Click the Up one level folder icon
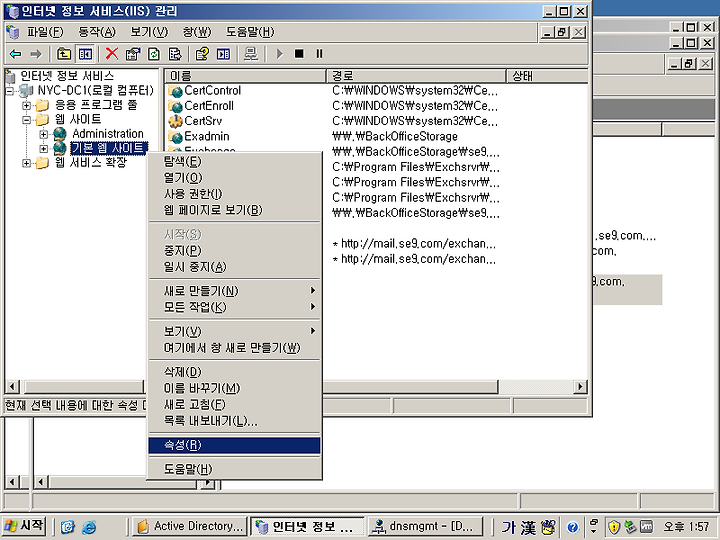The height and width of the screenshot is (540, 720). pos(63,54)
